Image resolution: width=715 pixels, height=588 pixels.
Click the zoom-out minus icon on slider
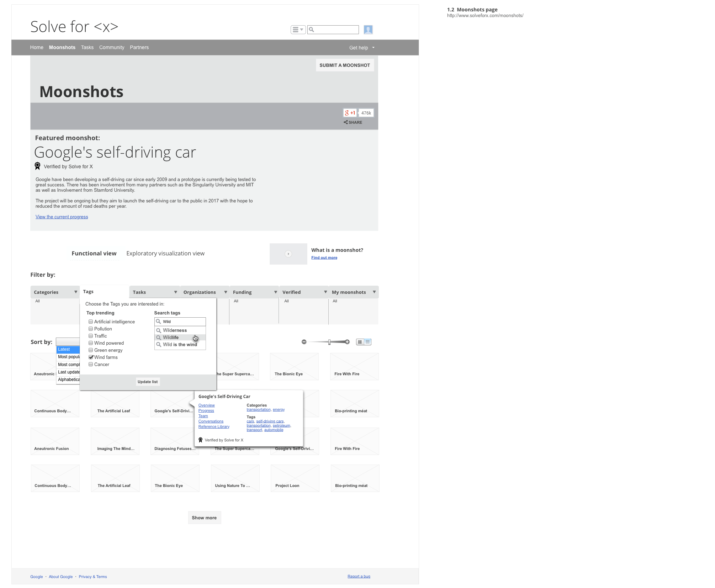pyautogui.click(x=304, y=342)
